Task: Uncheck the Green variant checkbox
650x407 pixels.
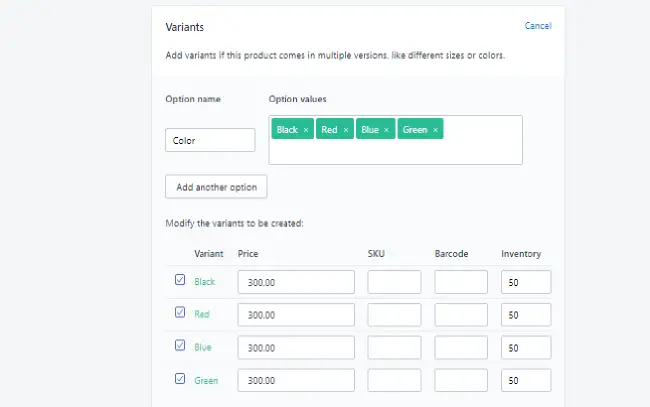Action: (x=180, y=378)
